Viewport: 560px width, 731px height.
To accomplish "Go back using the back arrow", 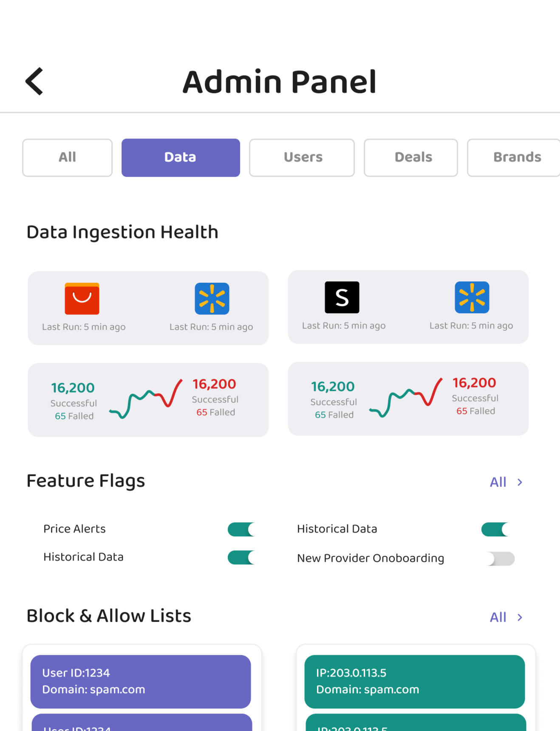I will [x=35, y=81].
